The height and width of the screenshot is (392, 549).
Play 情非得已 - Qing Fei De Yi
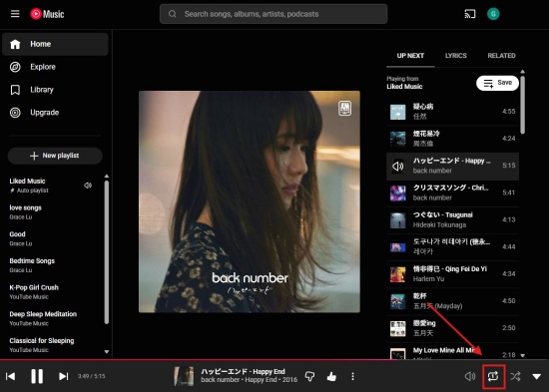click(453, 274)
